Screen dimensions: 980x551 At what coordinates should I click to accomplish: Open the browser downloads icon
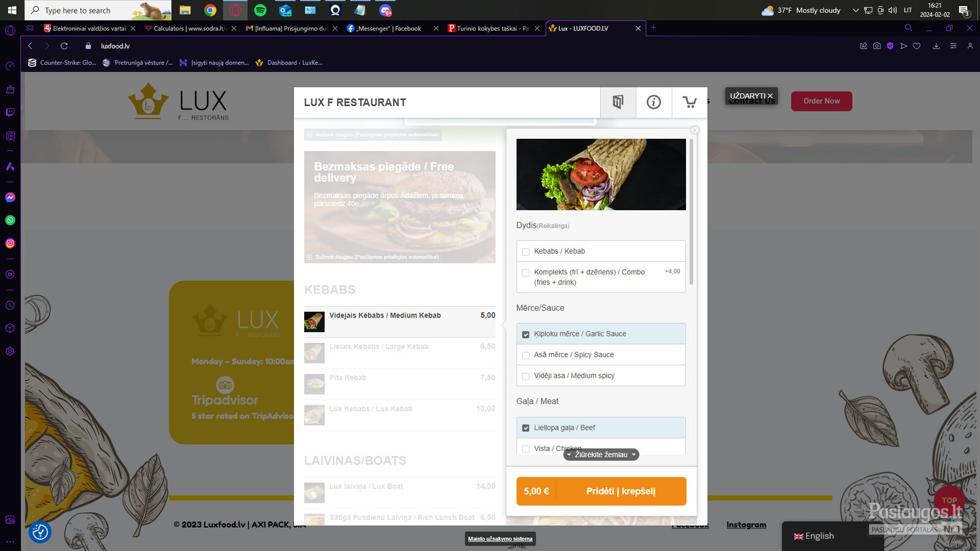pyautogui.click(x=936, y=46)
